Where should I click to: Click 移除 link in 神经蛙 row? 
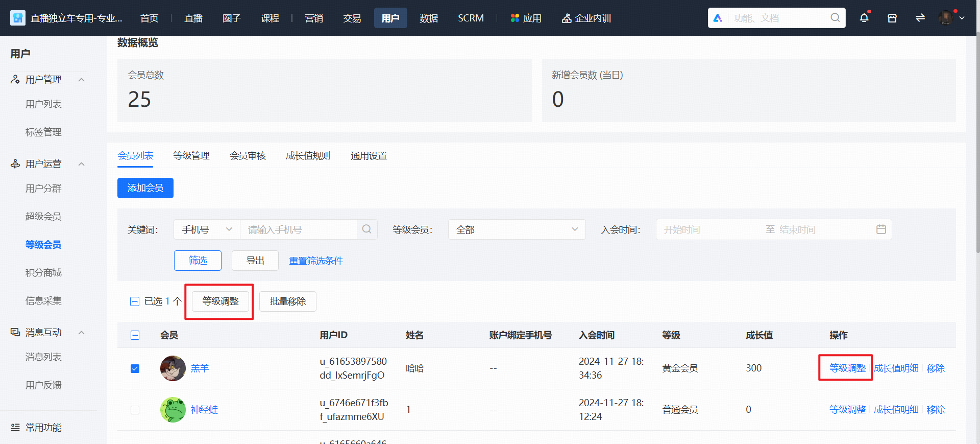(936, 410)
